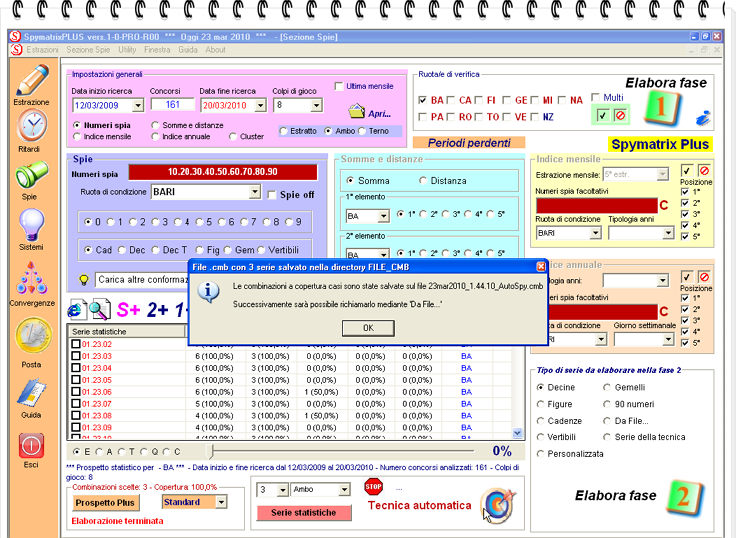Click the green Elabora fase 1 icon
736x538 pixels.
[662, 108]
